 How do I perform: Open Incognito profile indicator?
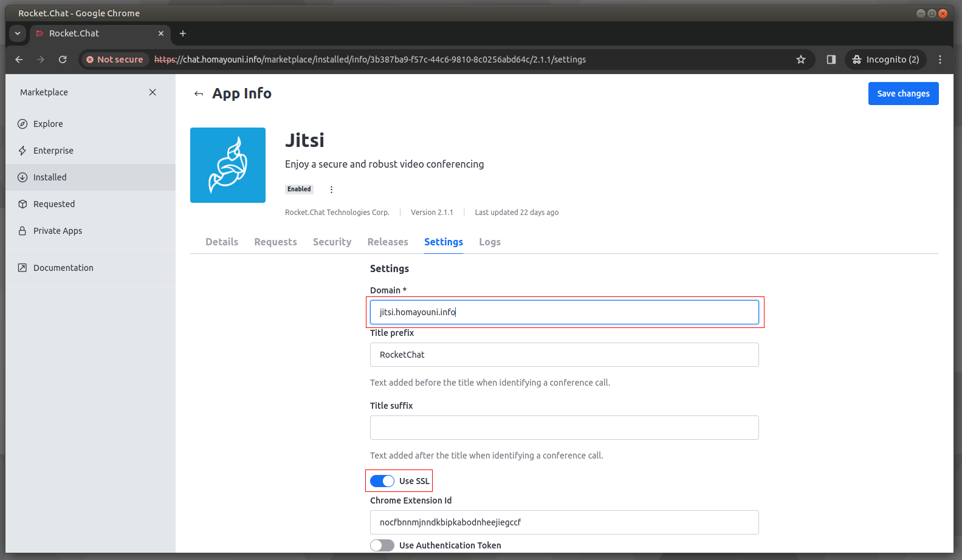(x=886, y=60)
